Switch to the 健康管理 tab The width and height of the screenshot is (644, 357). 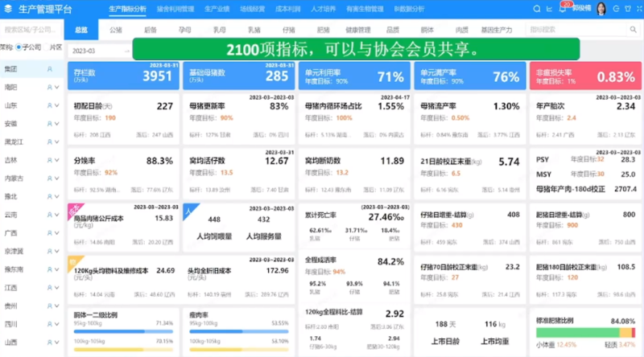pyautogui.click(x=357, y=30)
